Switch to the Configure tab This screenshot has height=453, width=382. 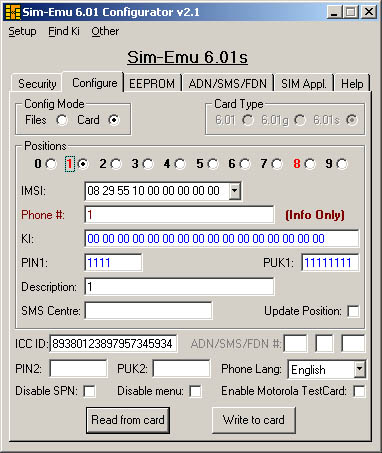pyautogui.click(x=94, y=83)
